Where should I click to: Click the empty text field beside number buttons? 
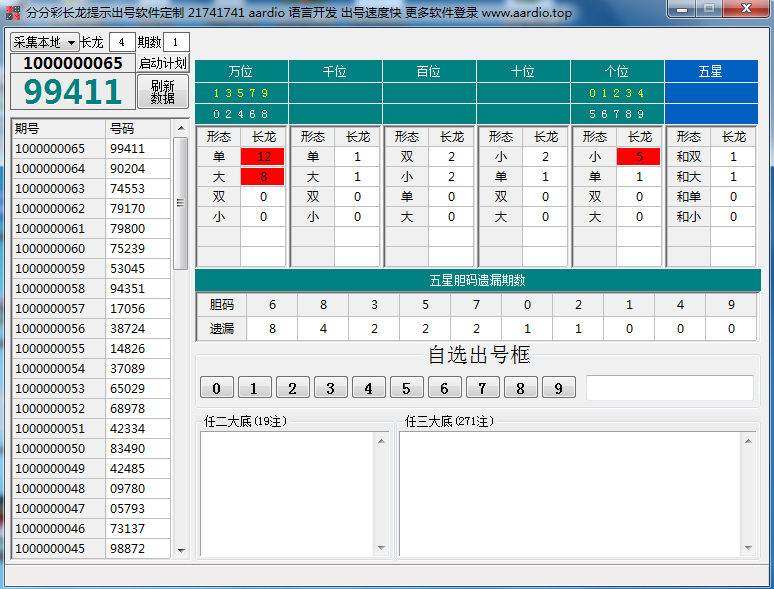(x=670, y=388)
